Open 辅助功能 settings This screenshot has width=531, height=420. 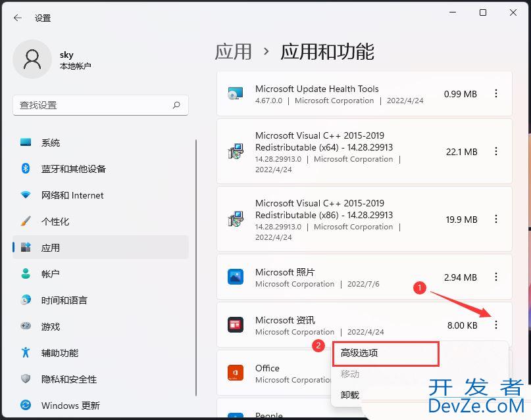pyautogui.click(x=101, y=353)
